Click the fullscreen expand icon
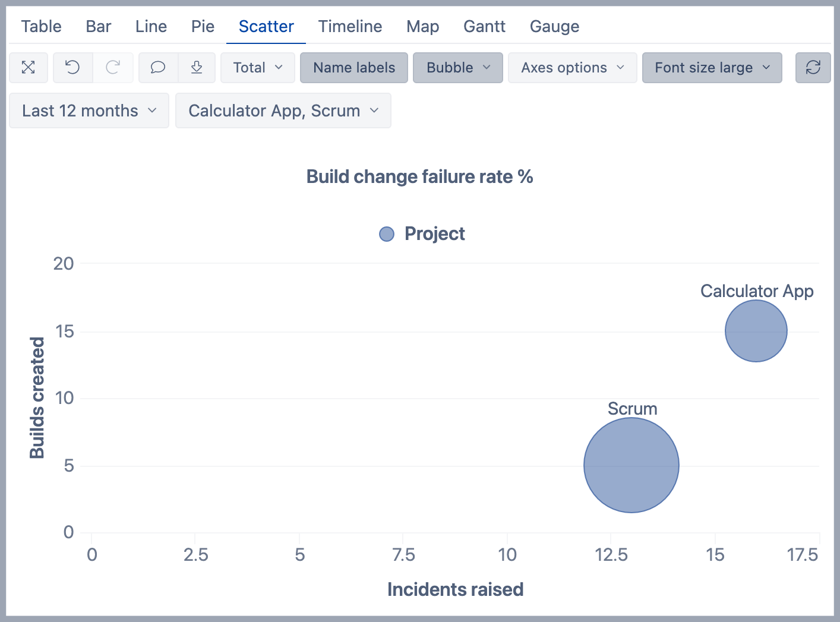 pos(29,68)
